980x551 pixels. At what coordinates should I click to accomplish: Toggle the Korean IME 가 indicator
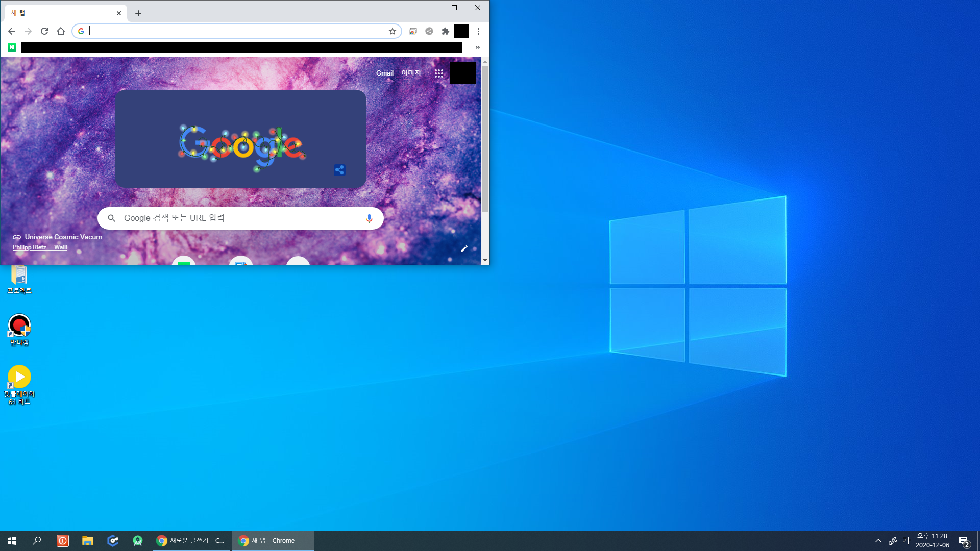[x=906, y=541]
